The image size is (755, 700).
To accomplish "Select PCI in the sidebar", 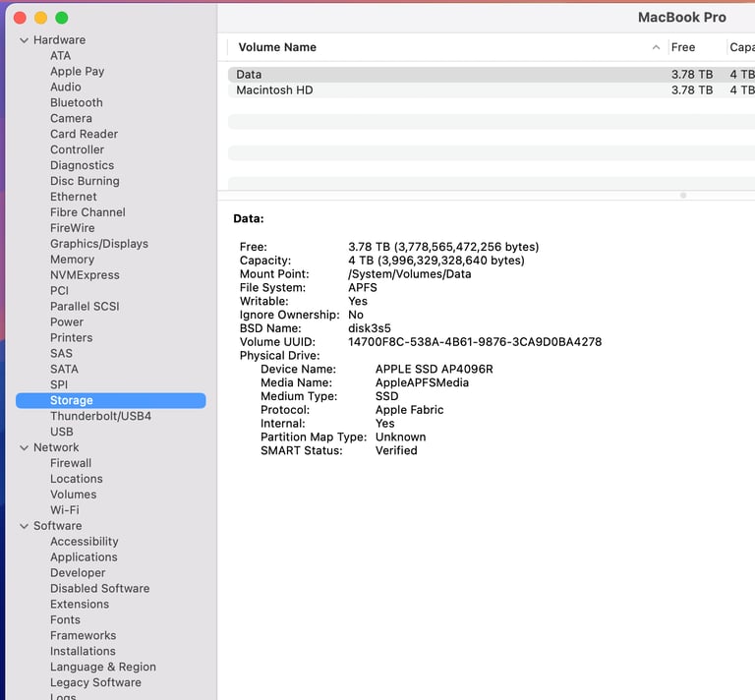I will point(59,291).
